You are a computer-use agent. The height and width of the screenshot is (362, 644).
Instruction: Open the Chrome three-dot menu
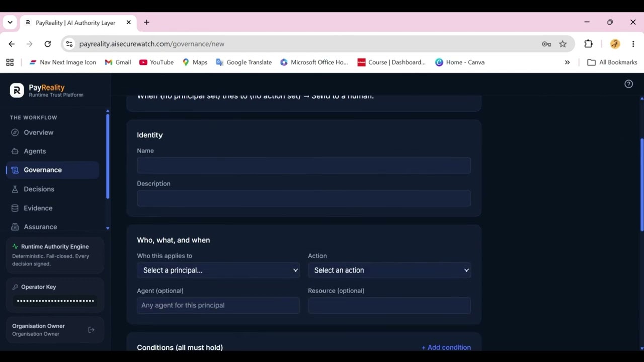633,44
